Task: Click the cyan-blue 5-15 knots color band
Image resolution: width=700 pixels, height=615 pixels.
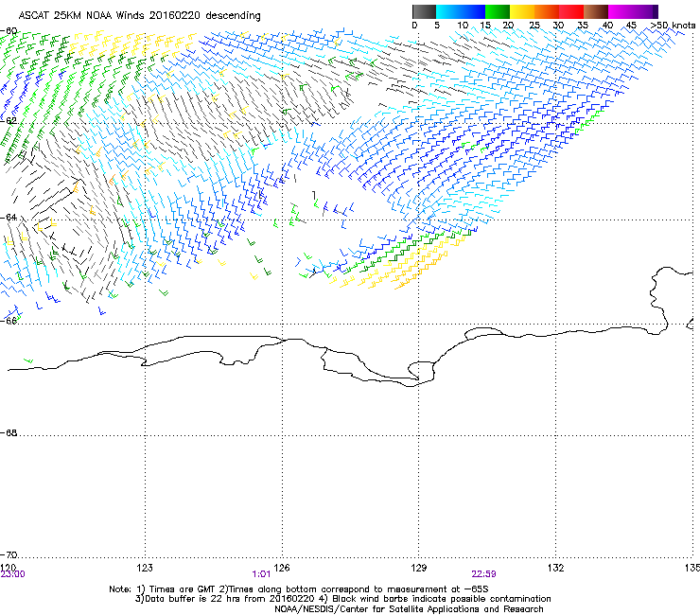Action: [461, 11]
